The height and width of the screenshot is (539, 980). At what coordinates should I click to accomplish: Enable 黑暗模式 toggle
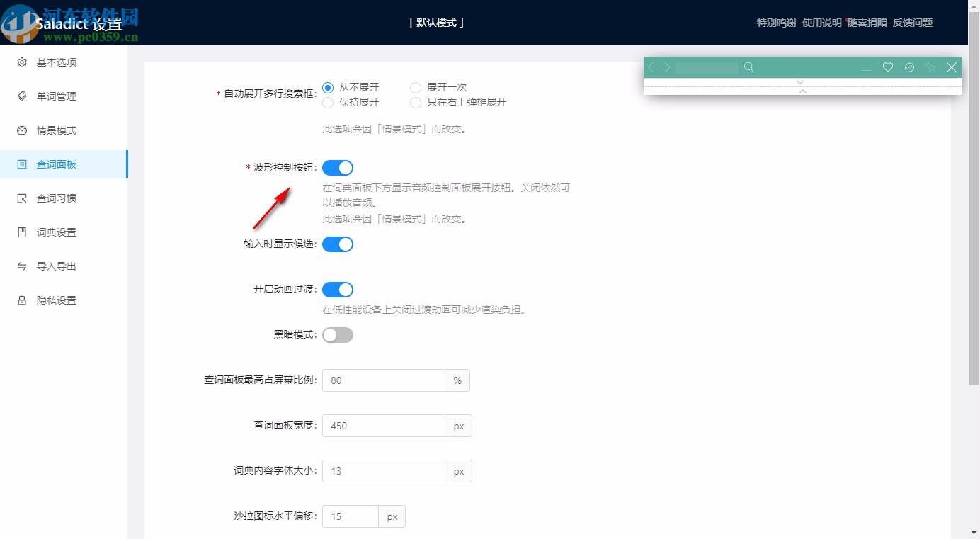pyautogui.click(x=338, y=334)
